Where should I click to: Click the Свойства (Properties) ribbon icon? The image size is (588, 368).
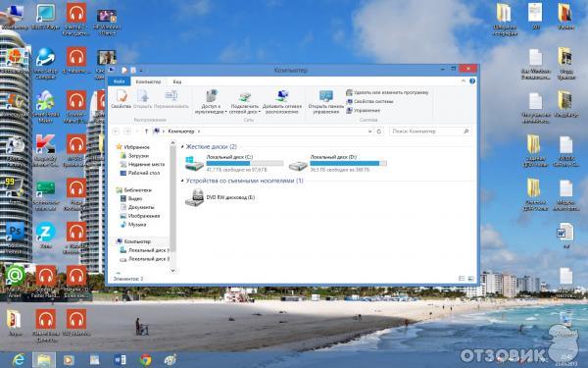[x=122, y=99]
